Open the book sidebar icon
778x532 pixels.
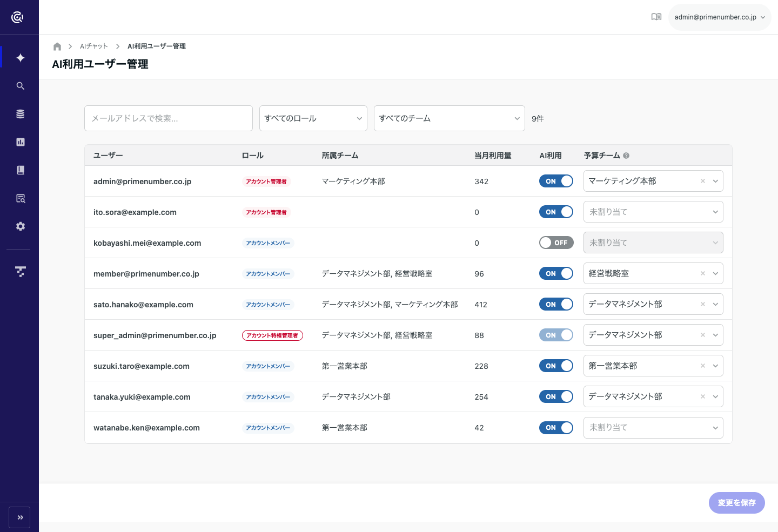point(21,170)
